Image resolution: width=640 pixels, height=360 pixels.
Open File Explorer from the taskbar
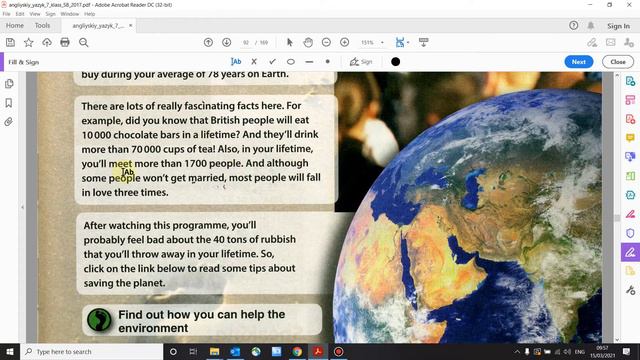214,351
